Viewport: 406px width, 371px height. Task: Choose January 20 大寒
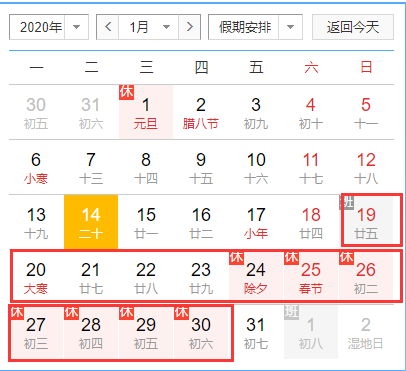coord(36,277)
